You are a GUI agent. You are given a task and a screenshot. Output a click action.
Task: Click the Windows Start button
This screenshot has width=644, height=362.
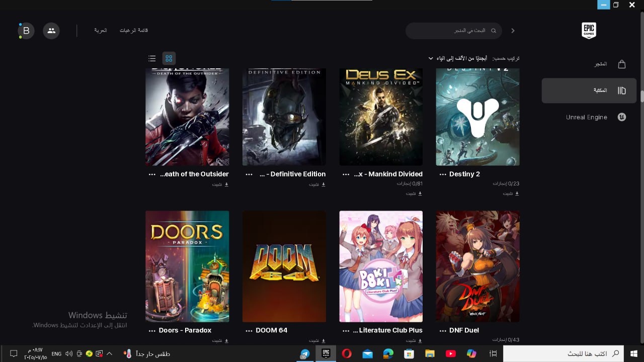[x=634, y=353]
